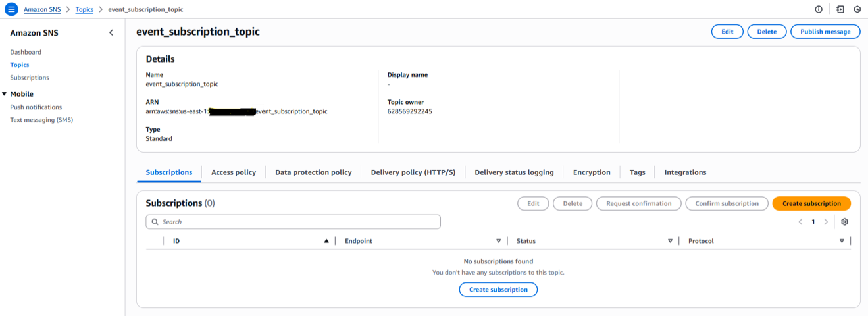
Task: Open Topics link in the breadcrumb
Action: pyautogui.click(x=84, y=10)
